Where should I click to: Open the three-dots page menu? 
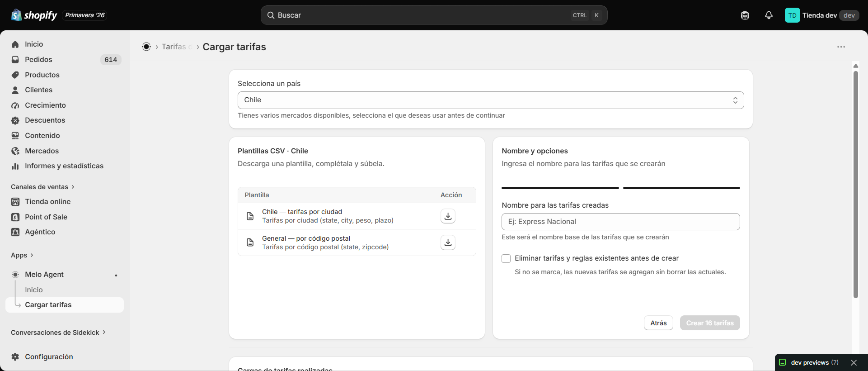click(x=841, y=47)
